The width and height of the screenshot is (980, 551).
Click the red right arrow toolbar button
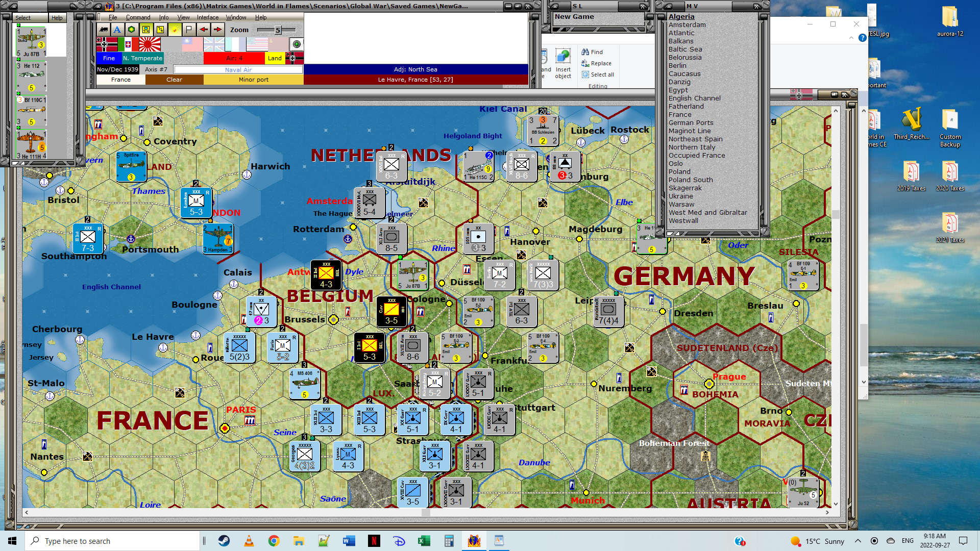coord(217,30)
